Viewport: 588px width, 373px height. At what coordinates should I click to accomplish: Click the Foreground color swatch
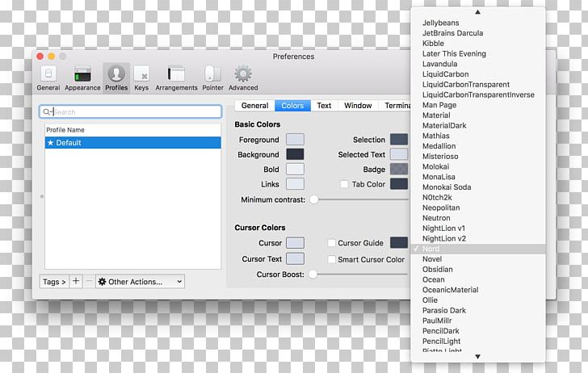(x=295, y=140)
